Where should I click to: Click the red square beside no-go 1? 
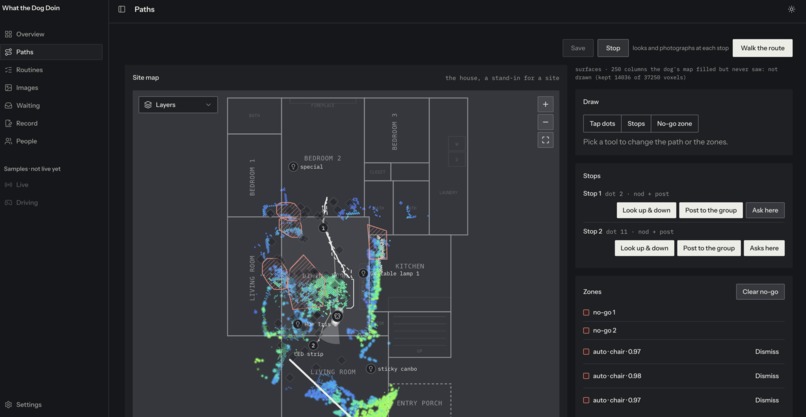click(586, 313)
